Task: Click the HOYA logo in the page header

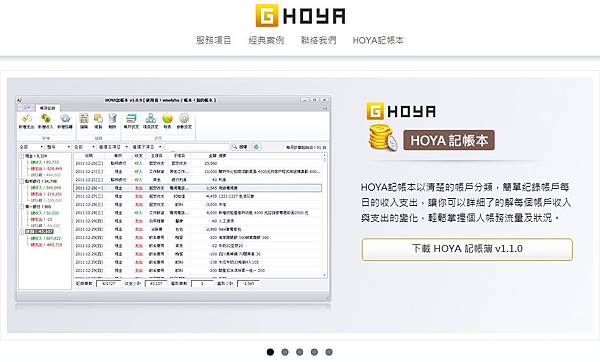Action: coord(300,16)
